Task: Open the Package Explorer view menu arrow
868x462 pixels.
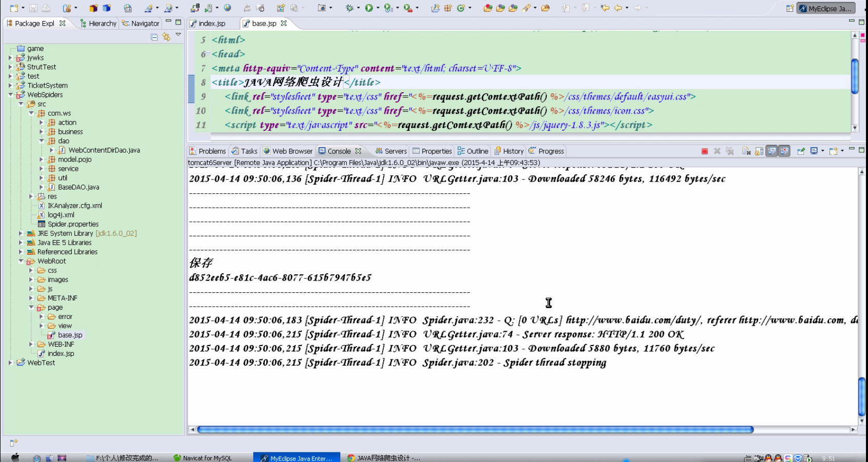Action: point(179,35)
